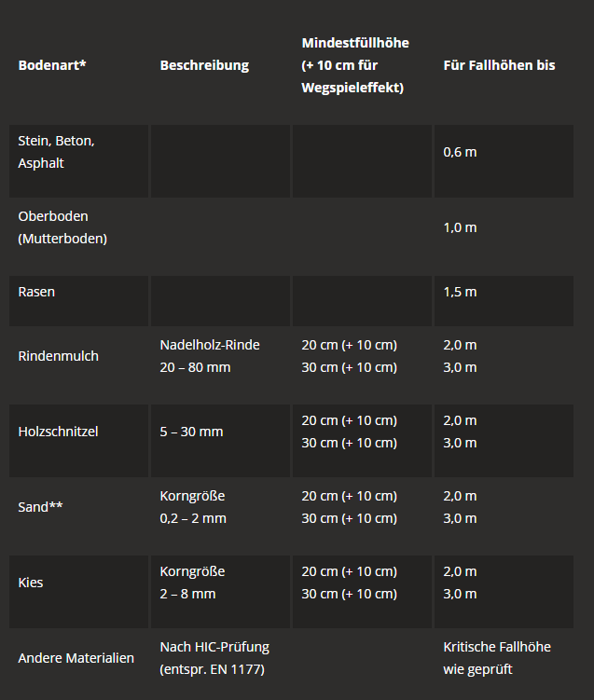This screenshot has width=594, height=700.
Task: Click the Beschreibung column header
Action: coord(204,65)
